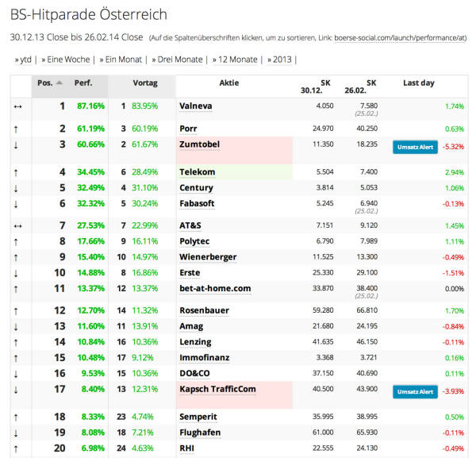476x458 pixels.
Task: Open the Porr stock page
Action: point(188,129)
